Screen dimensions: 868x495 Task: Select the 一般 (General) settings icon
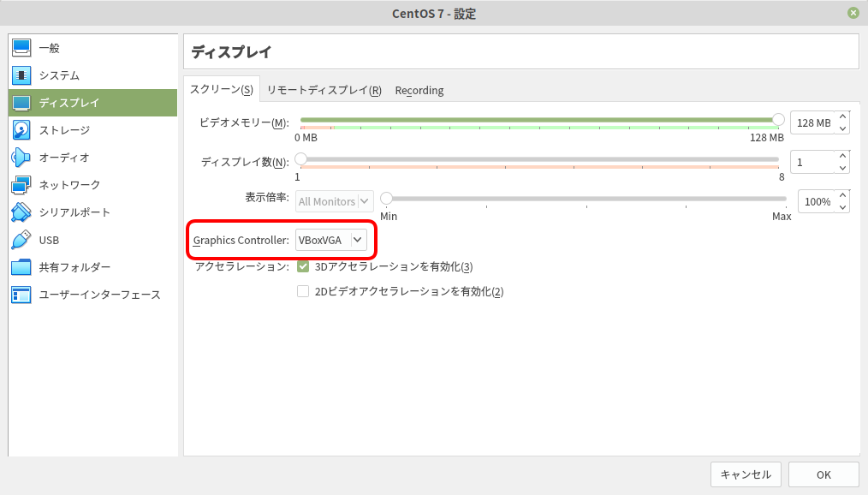22,48
